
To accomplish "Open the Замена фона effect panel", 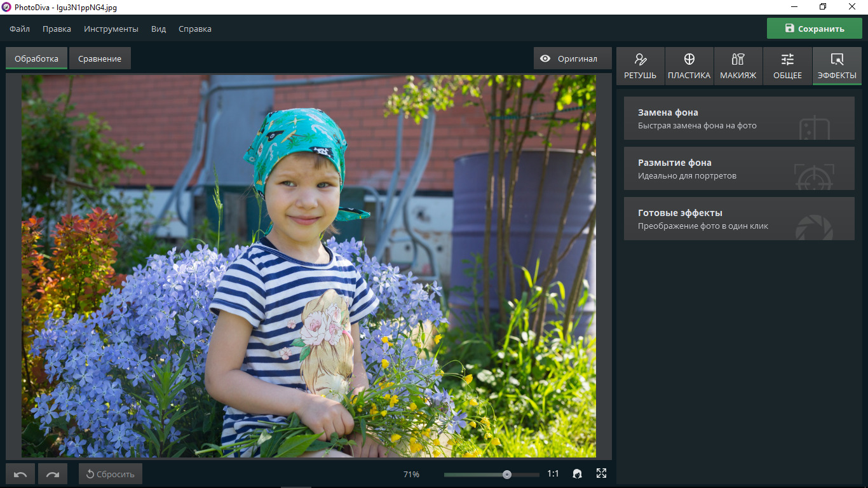I will (x=738, y=118).
